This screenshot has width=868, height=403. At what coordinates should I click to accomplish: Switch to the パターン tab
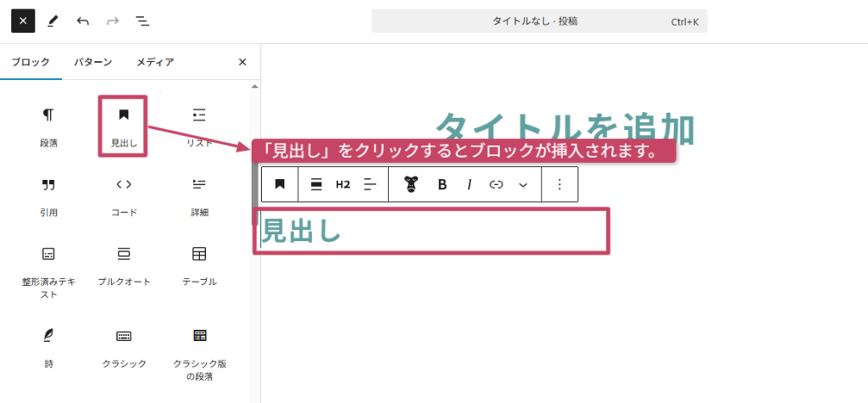(93, 62)
